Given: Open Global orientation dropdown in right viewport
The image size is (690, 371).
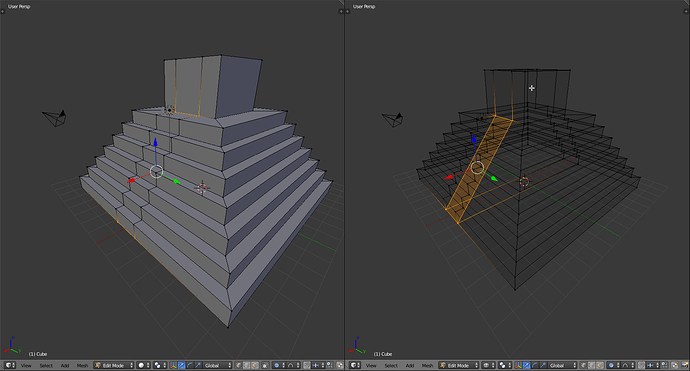Looking at the screenshot, I should tap(562, 365).
